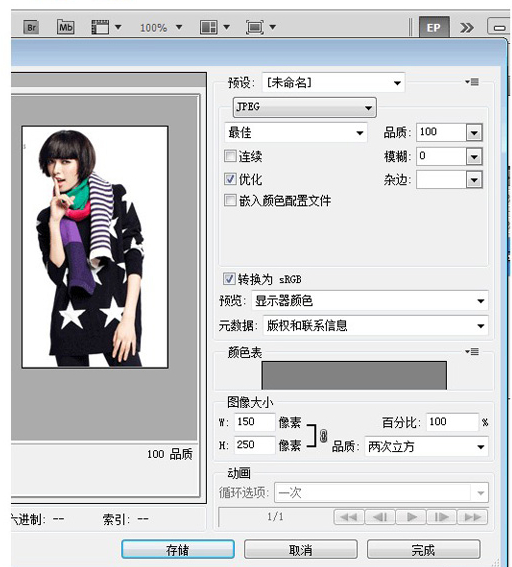Click the 取消 cancel button
This screenshot has height=567, width=512.
pos(300,550)
